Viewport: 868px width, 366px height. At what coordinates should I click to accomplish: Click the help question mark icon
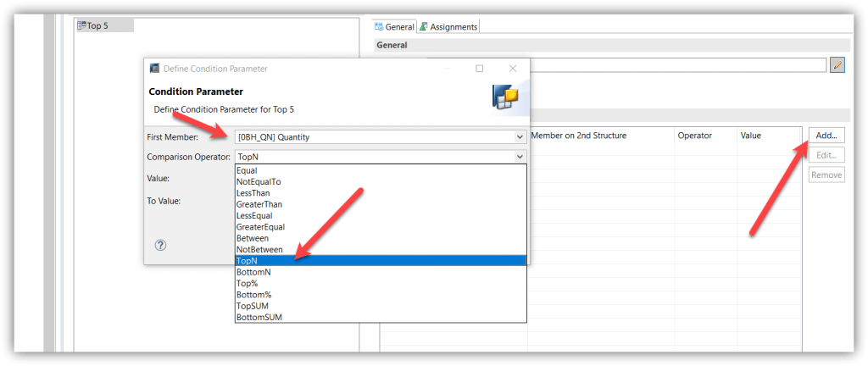pos(160,246)
